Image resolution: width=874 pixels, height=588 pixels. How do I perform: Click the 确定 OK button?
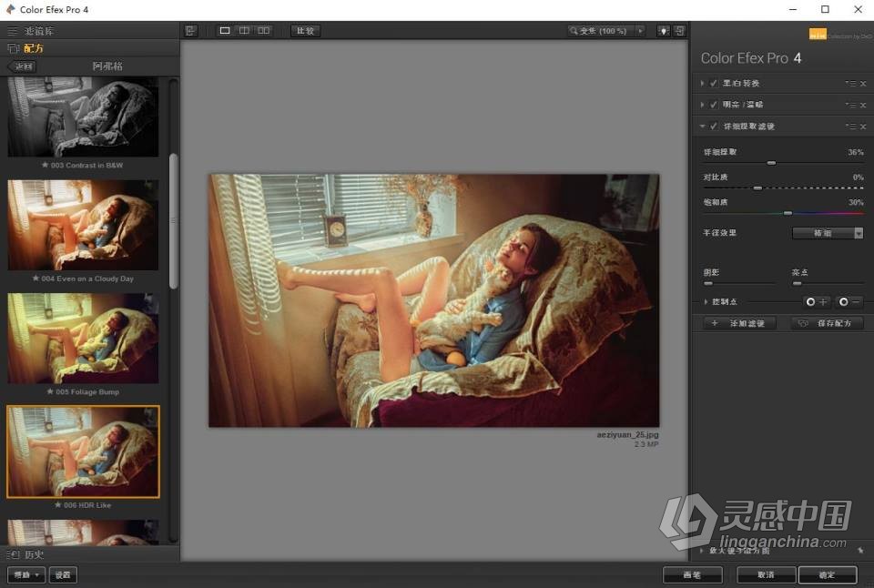[828, 574]
